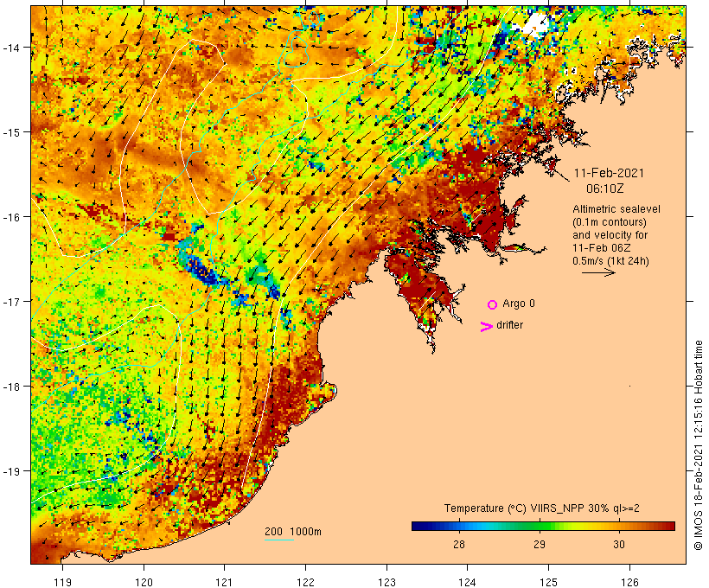Click longitude label 122 on the axis
This screenshot has height=588, width=709.
click(x=306, y=582)
